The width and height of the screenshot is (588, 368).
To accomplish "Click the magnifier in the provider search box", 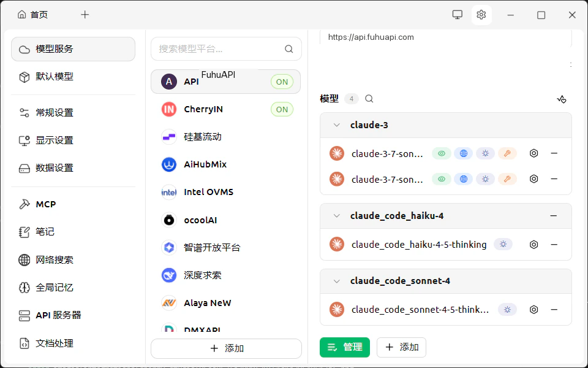I will click(x=288, y=49).
